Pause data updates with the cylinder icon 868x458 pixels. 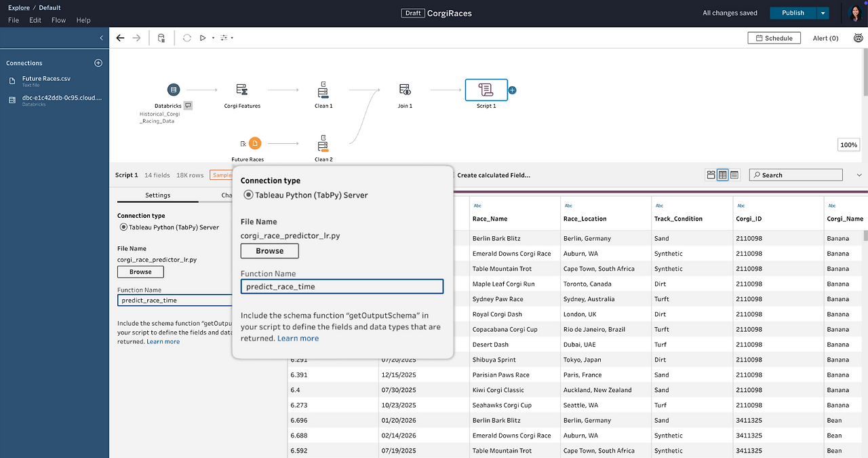[161, 38]
